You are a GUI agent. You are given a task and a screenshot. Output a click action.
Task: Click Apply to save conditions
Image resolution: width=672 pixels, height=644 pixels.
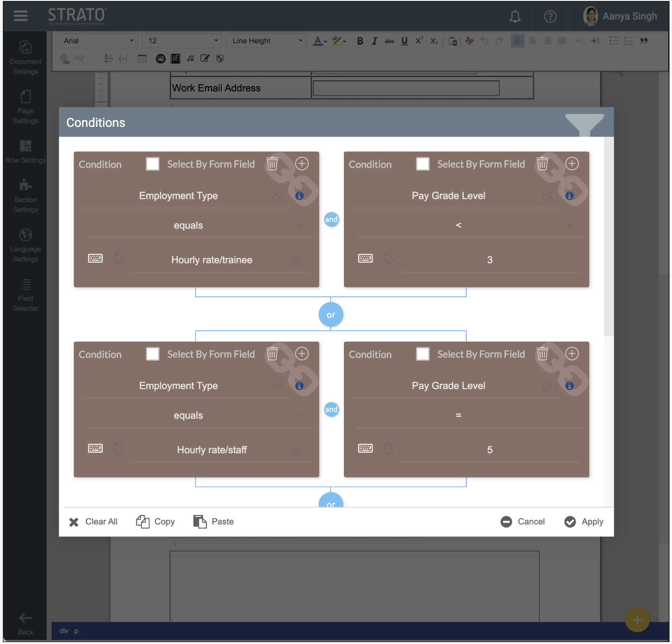pos(584,522)
